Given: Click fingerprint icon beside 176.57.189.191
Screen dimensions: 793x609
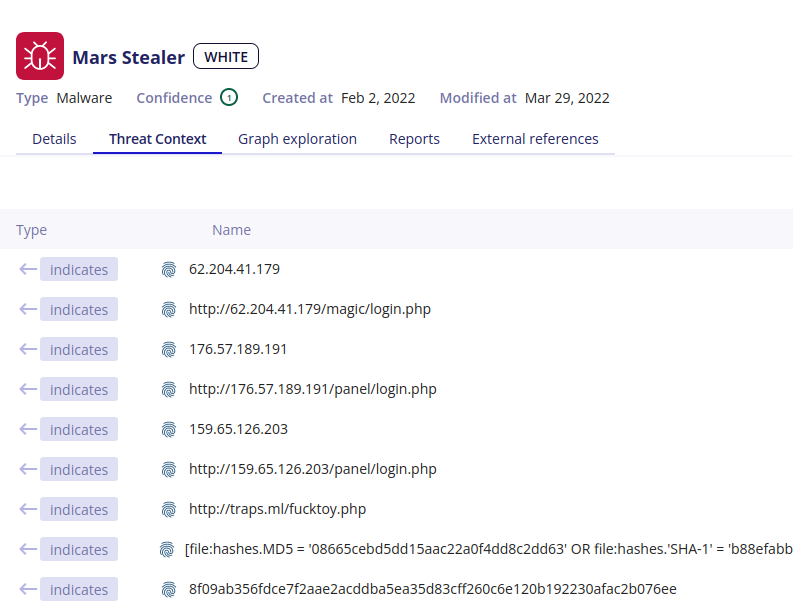Looking at the screenshot, I should (x=169, y=350).
